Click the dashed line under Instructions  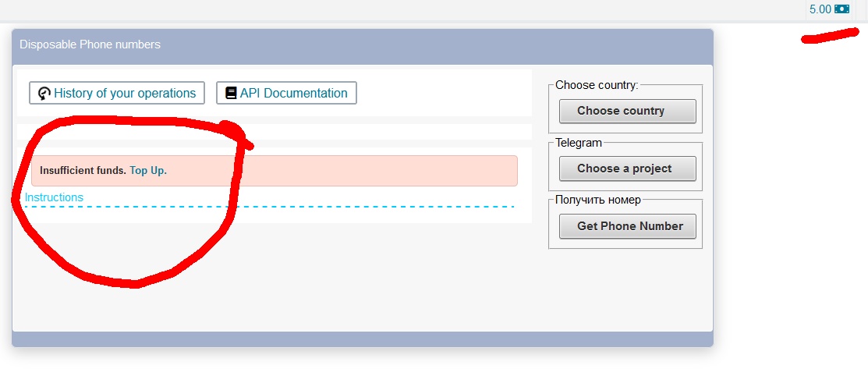[270, 207]
